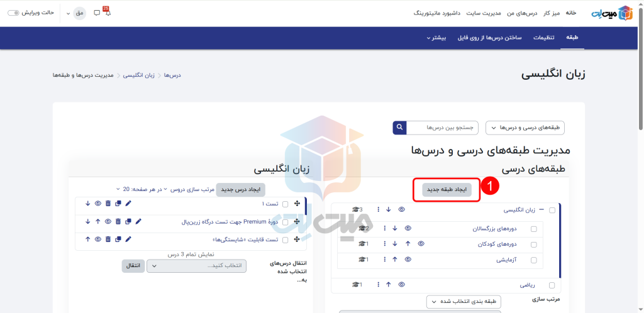Check the 'دوره‌های بزرگسالان' checkbox
Image resolution: width=644 pixels, height=313 pixels.
[x=533, y=229]
